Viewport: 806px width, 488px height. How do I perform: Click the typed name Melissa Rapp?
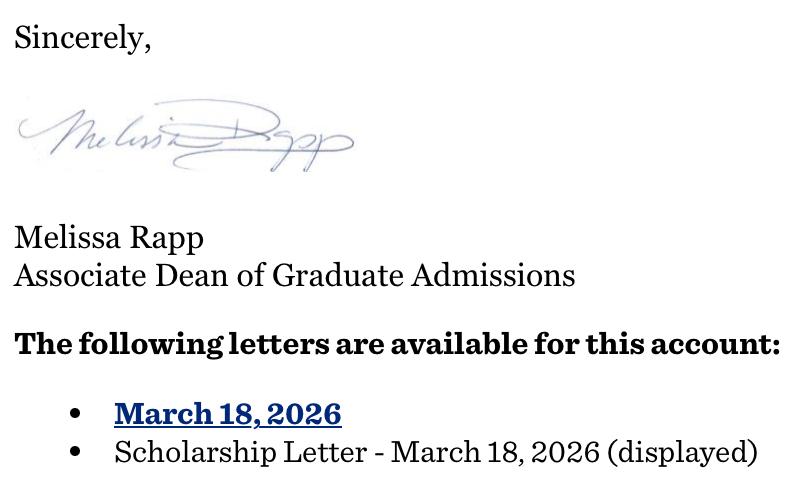point(109,238)
